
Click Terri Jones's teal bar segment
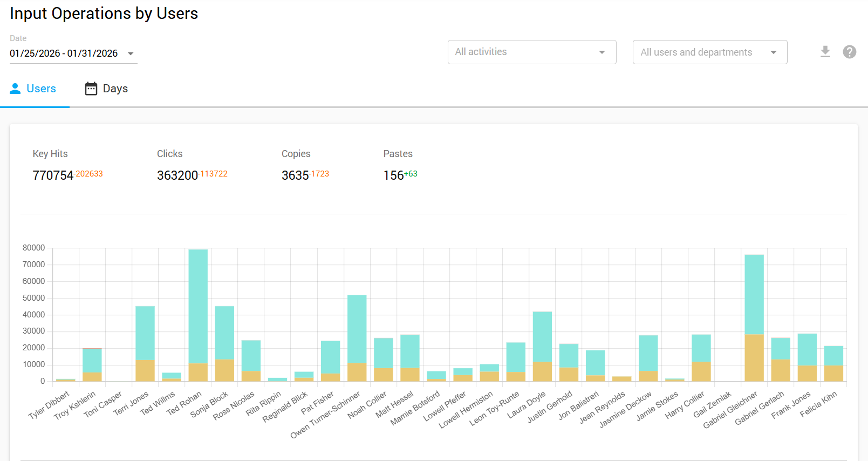pos(145,332)
